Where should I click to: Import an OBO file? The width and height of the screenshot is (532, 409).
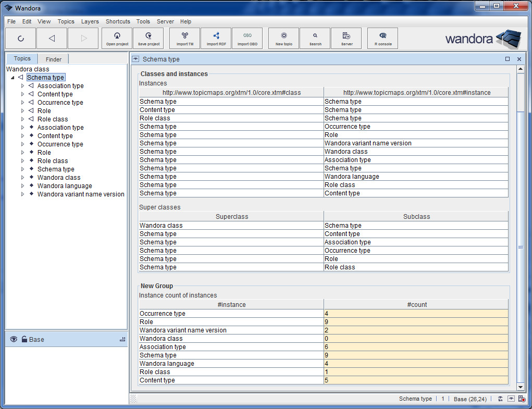(x=248, y=38)
